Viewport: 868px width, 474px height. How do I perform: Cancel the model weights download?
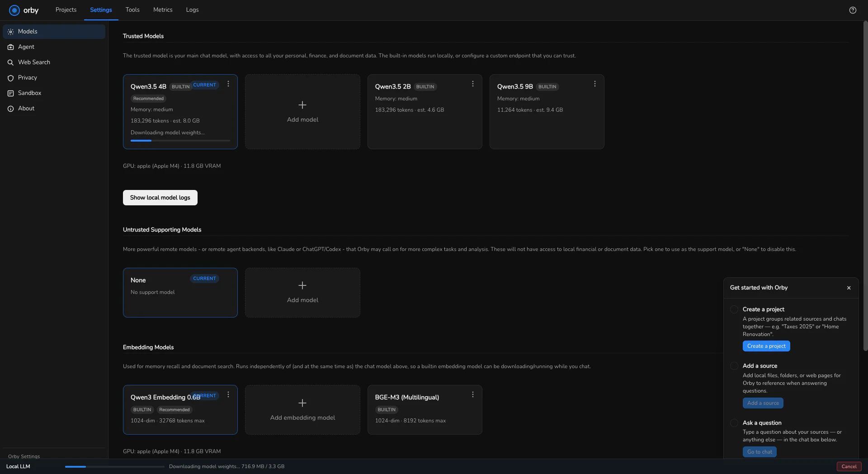tap(849, 466)
